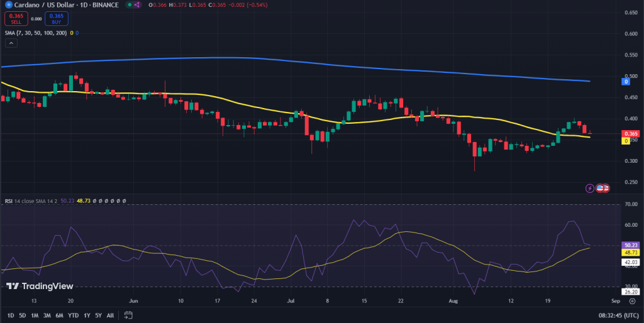Select the SMA (7, 30, 50, 100, 200) indicator legend
The width and height of the screenshot is (644, 323).
click(36, 33)
